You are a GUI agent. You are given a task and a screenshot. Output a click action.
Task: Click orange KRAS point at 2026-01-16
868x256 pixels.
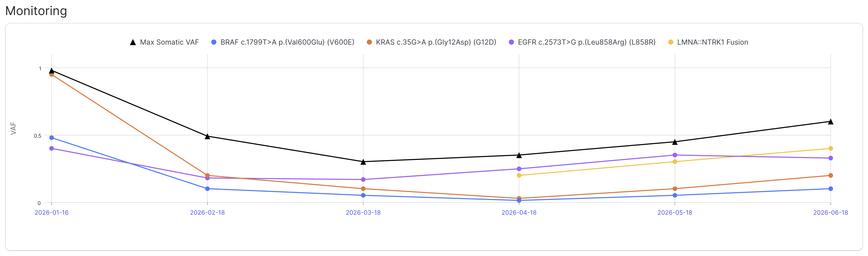click(52, 75)
